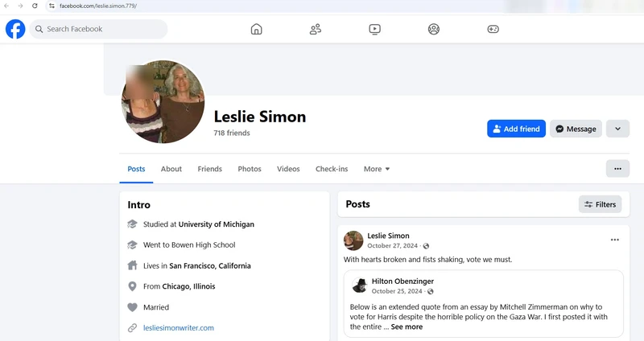Screen dimensions: 644x341
Task: Open the Gaming controller icon
Action: point(493,29)
